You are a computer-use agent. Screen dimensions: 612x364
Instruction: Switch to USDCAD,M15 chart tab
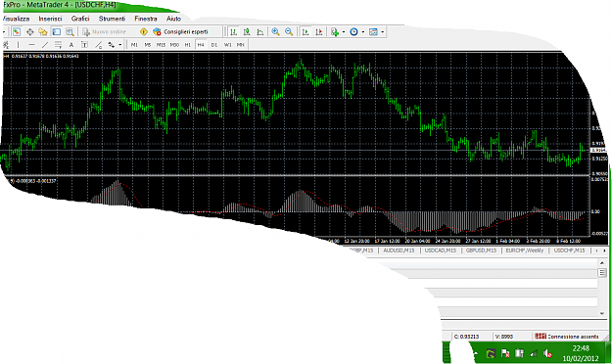click(x=441, y=250)
